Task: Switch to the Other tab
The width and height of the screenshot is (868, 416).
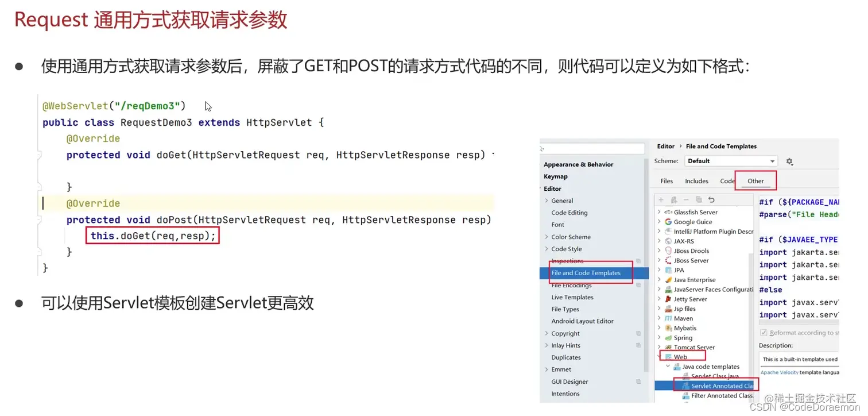Action: click(x=755, y=181)
